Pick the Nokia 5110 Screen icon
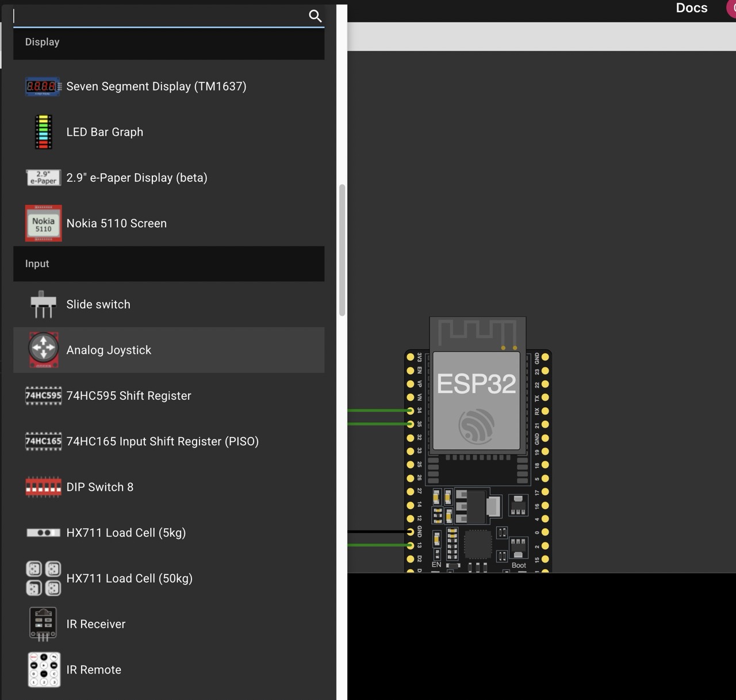 tap(43, 223)
